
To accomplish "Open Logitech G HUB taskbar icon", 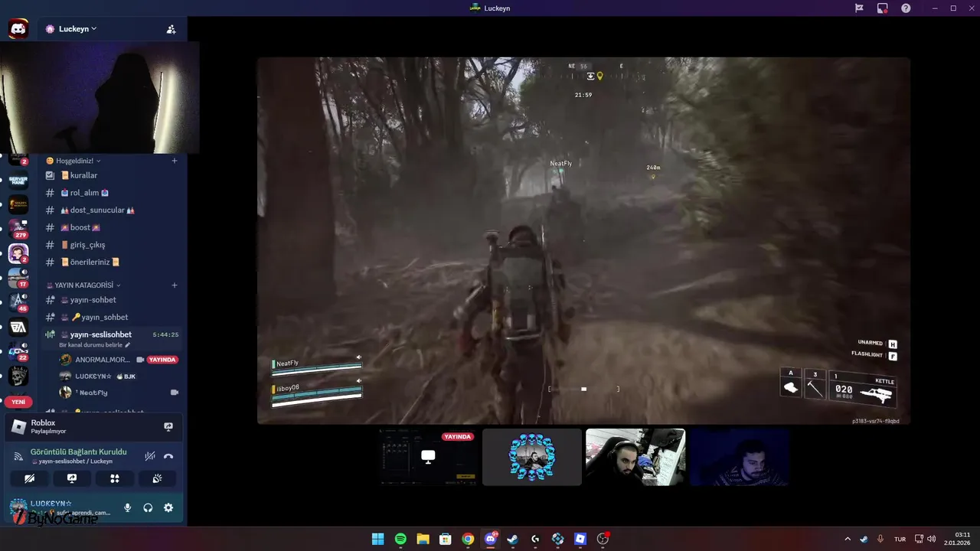I will [x=535, y=539].
